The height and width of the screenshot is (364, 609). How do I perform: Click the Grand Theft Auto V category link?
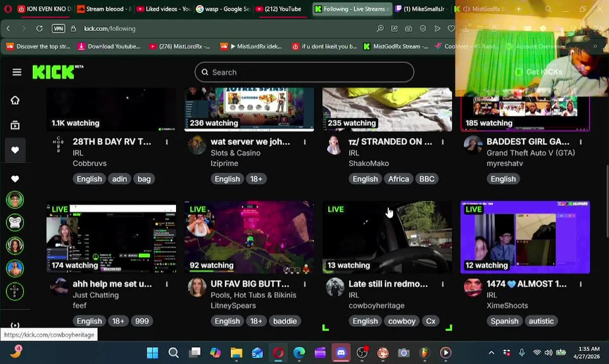(531, 153)
